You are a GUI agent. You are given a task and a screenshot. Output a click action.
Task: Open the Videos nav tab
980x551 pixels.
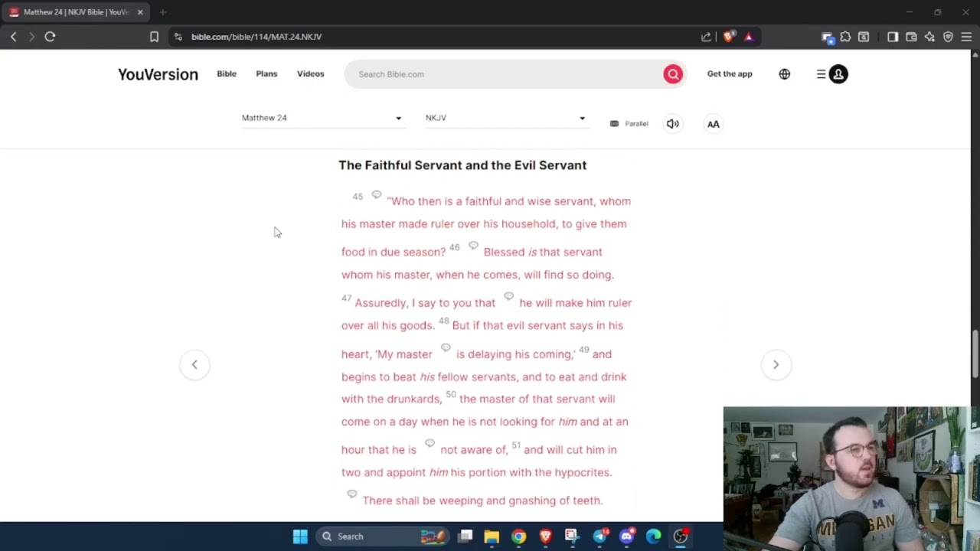coord(311,74)
